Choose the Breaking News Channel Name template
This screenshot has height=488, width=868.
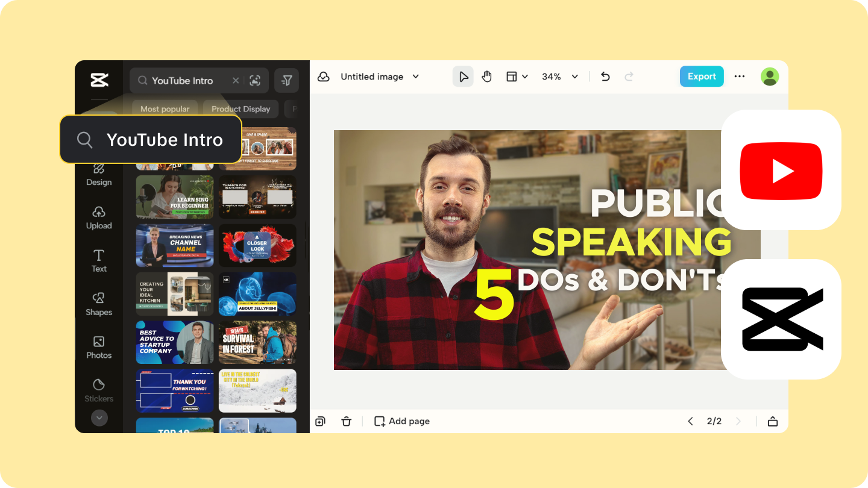(x=175, y=245)
